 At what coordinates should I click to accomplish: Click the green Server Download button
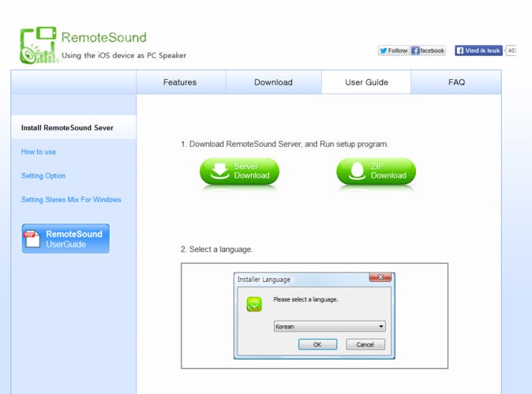239,171
